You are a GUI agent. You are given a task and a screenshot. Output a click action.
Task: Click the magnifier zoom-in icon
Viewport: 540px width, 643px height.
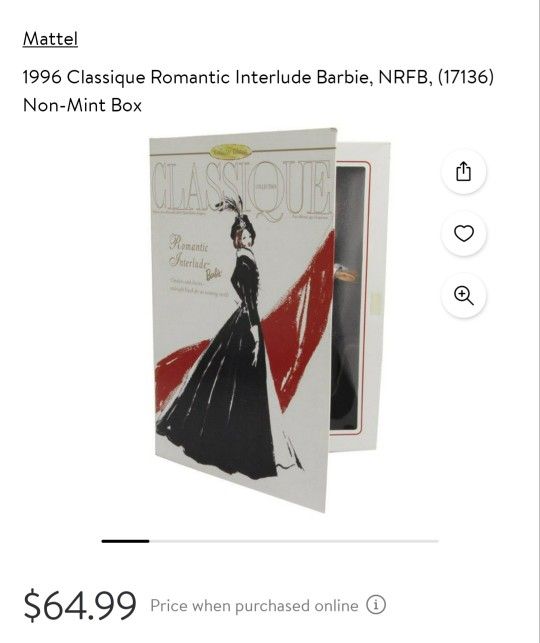click(464, 295)
